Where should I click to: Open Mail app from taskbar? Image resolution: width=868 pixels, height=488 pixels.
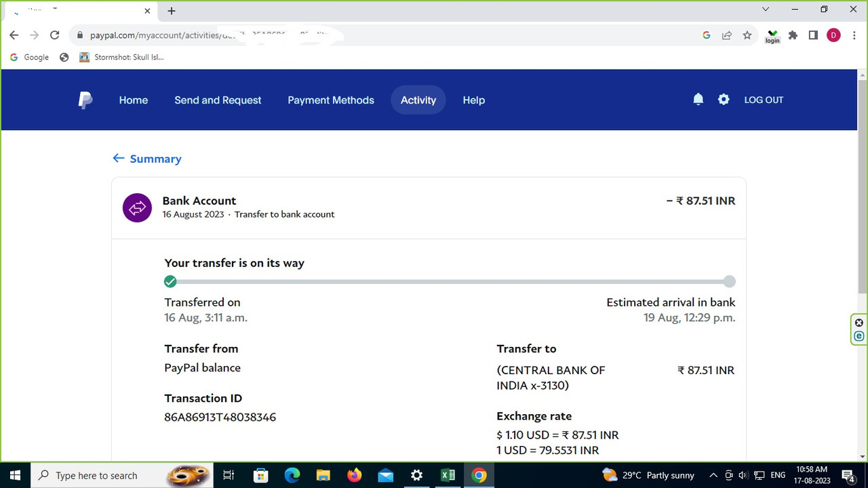click(385, 475)
